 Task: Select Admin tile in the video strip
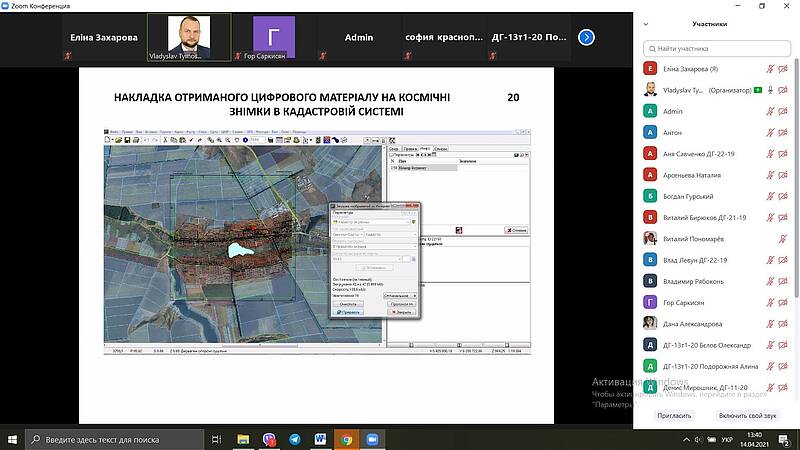pyautogui.click(x=359, y=38)
